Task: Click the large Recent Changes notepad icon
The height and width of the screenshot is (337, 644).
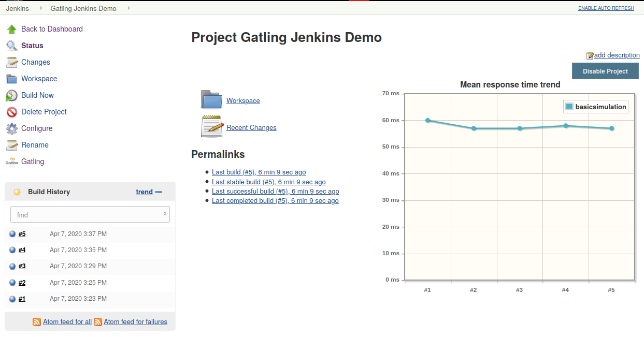Action: coord(212,126)
